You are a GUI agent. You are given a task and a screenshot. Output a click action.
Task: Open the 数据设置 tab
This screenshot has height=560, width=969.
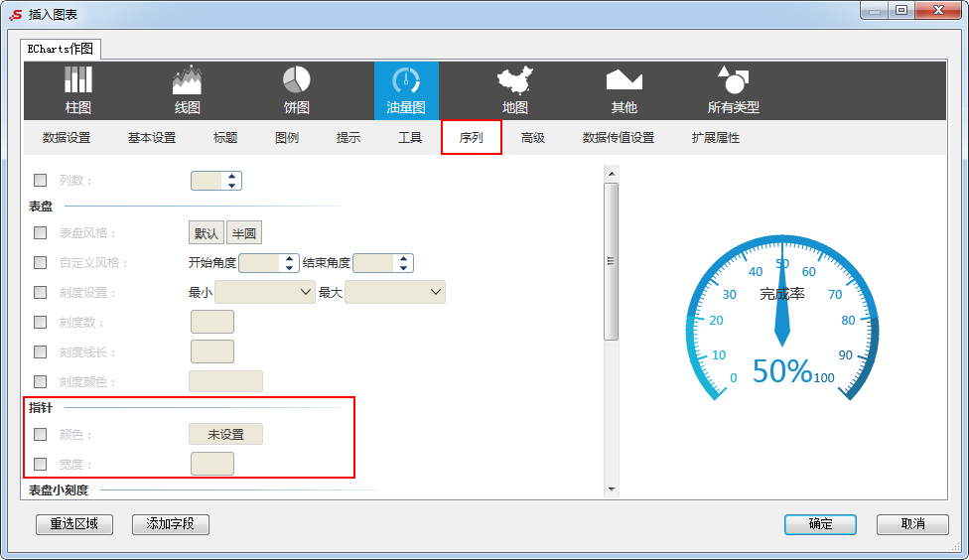point(67,137)
